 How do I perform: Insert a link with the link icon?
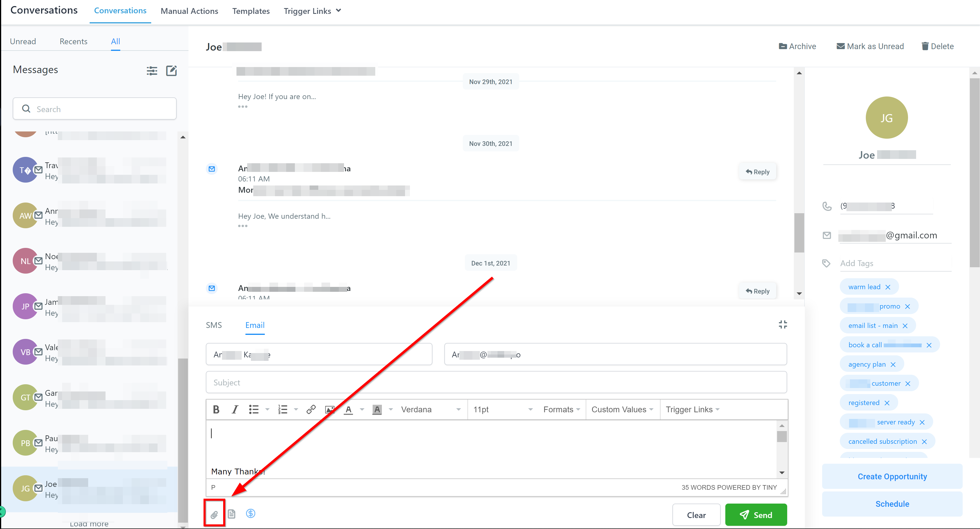pyautogui.click(x=311, y=409)
